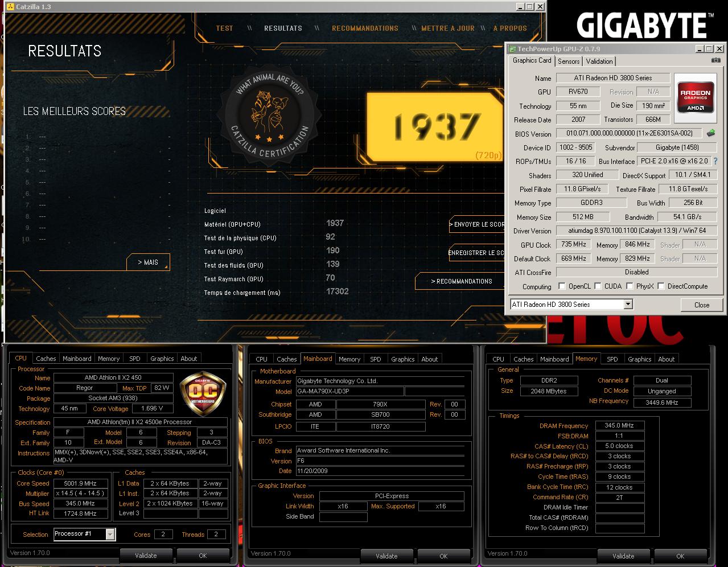Open Memory tab in the Mainboard CPU-Z window
The image size is (728, 567).
349,359
